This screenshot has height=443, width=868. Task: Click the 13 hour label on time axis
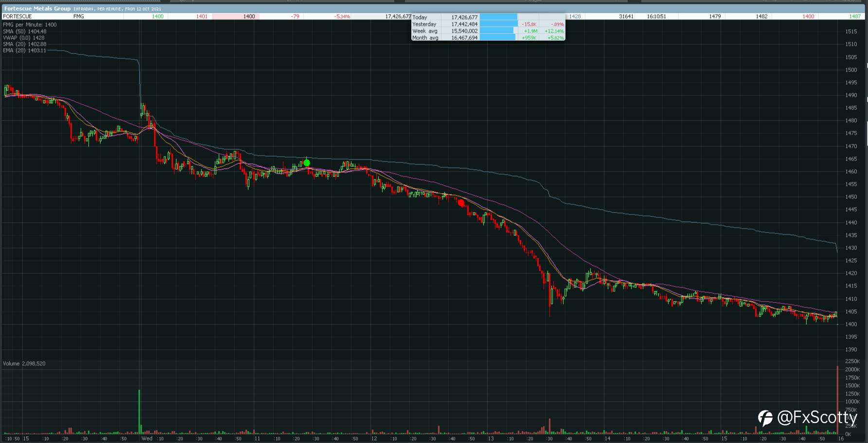[490, 438]
